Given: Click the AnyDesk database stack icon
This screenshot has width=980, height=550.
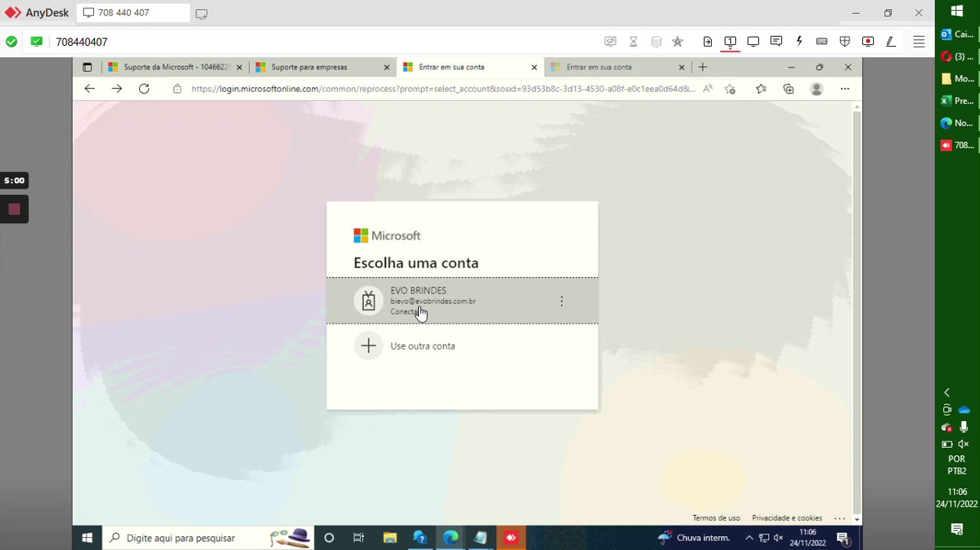Looking at the screenshot, I should 656,42.
